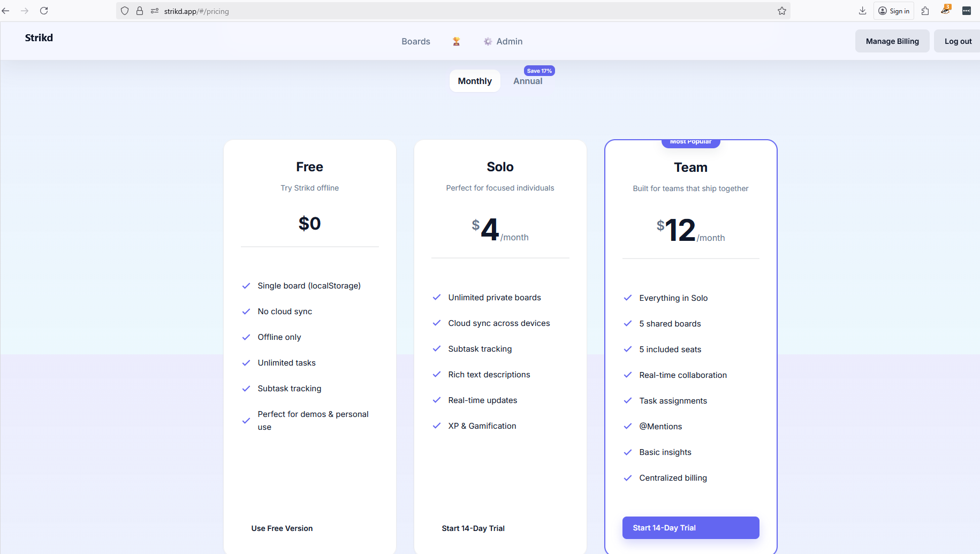Go to Boards in the navigation
The width and height of the screenshot is (980, 554).
[x=415, y=41]
